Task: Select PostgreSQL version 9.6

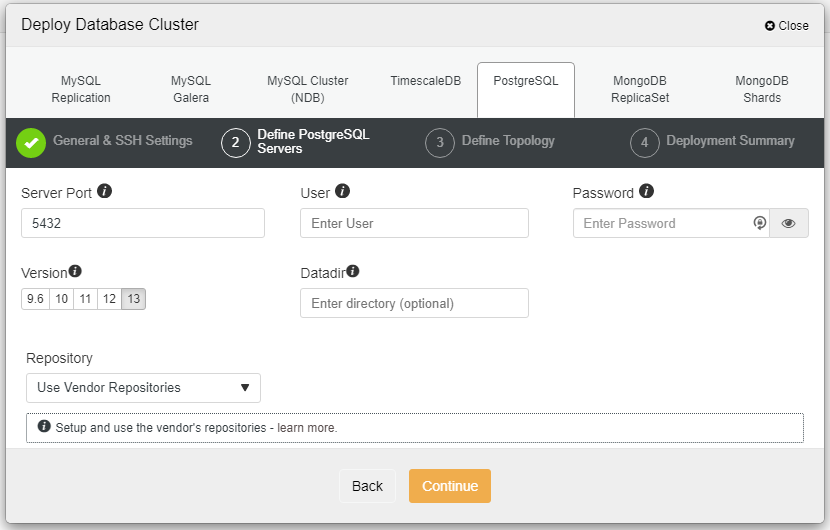Action: coord(36,299)
